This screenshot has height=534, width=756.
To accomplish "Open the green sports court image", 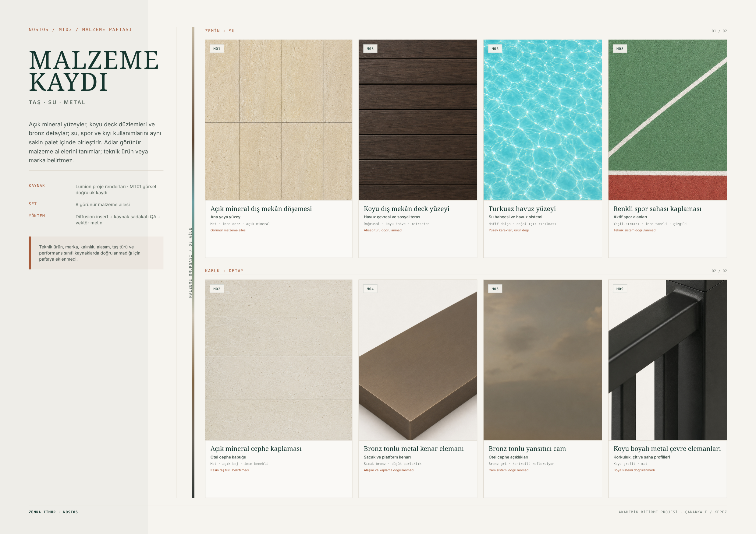I will (667, 120).
